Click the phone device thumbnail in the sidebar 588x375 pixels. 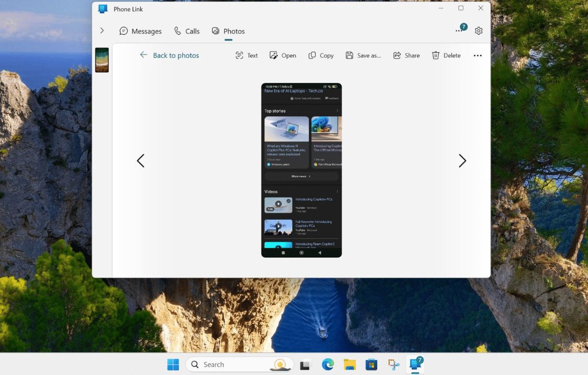click(x=102, y=60)
